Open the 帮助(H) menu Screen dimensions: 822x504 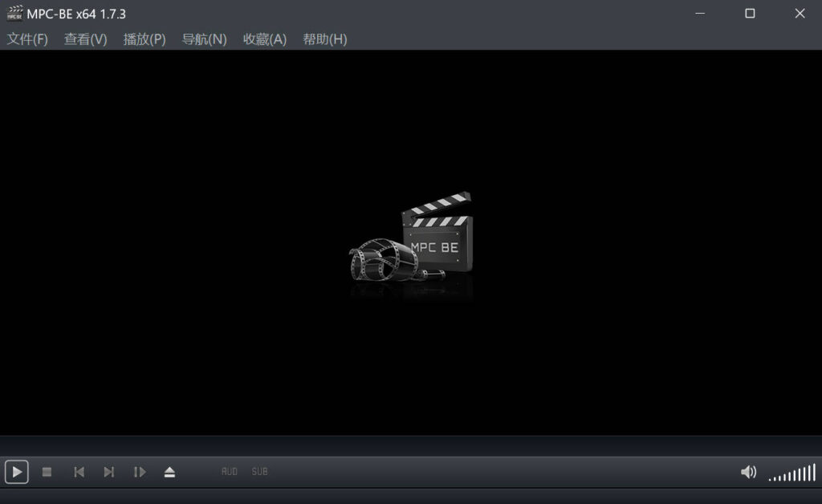click(324, 39)
